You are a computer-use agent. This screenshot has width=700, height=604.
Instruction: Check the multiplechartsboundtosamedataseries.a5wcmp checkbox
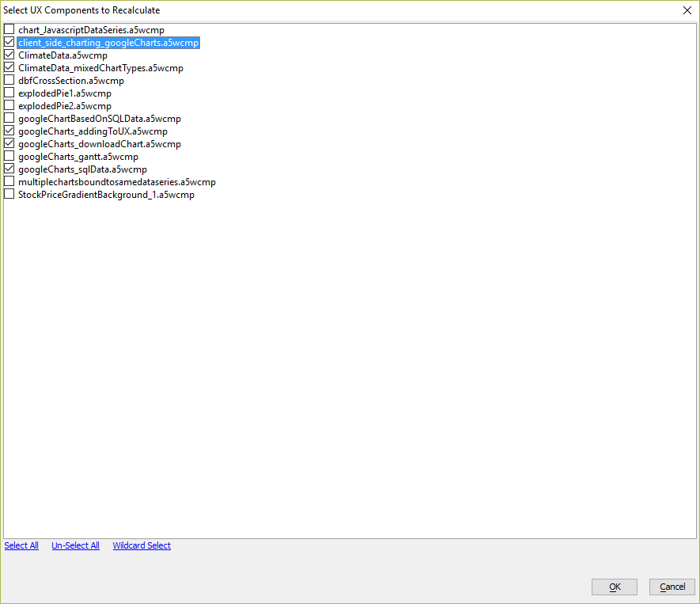coord(9,181)
